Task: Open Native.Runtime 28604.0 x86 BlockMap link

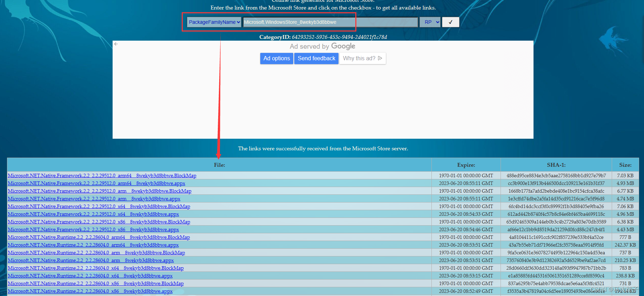Action: tap(96, 283)
